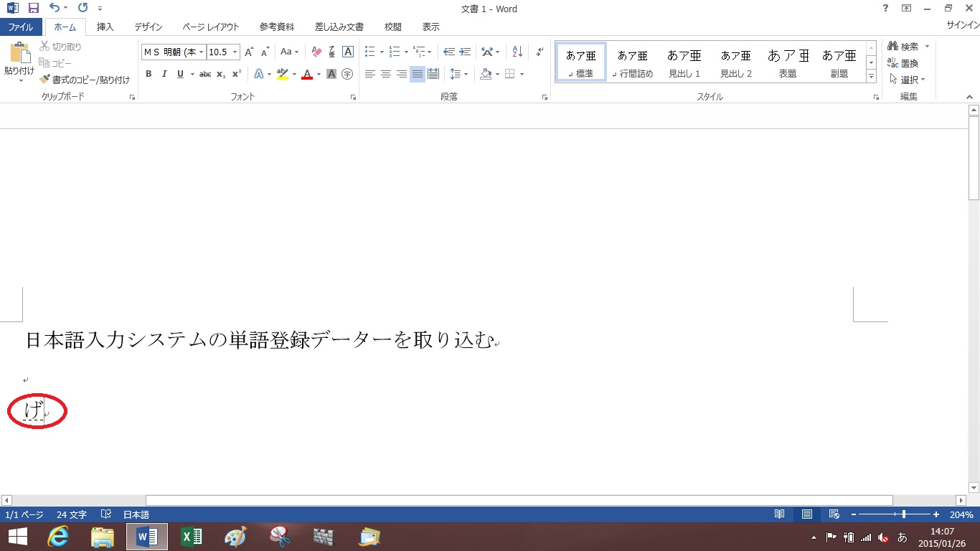
Task: Toggle Subscript formatting
Action: pos(221,74)
